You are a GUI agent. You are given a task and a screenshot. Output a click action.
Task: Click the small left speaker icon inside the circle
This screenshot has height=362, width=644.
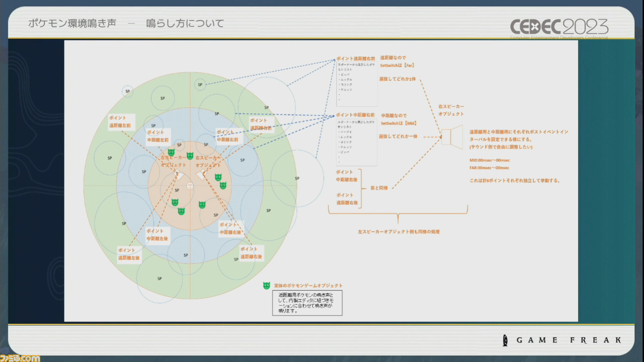click(178, 175)
